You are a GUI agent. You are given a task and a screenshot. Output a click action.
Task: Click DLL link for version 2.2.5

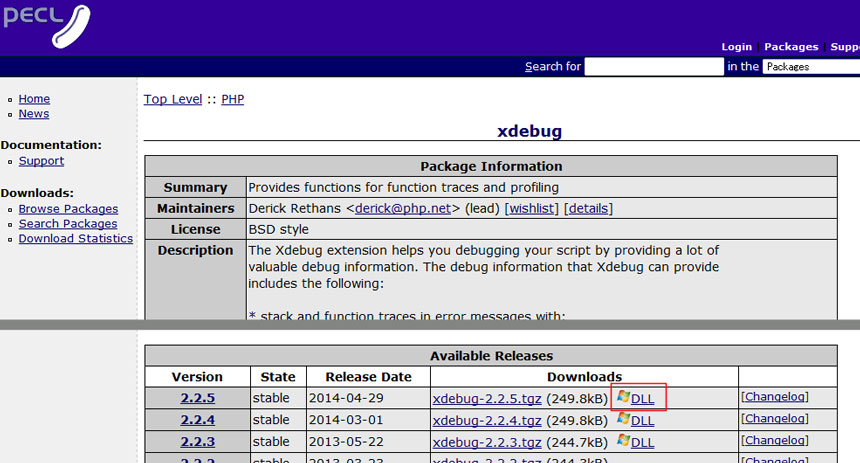(x=642, y=399)
